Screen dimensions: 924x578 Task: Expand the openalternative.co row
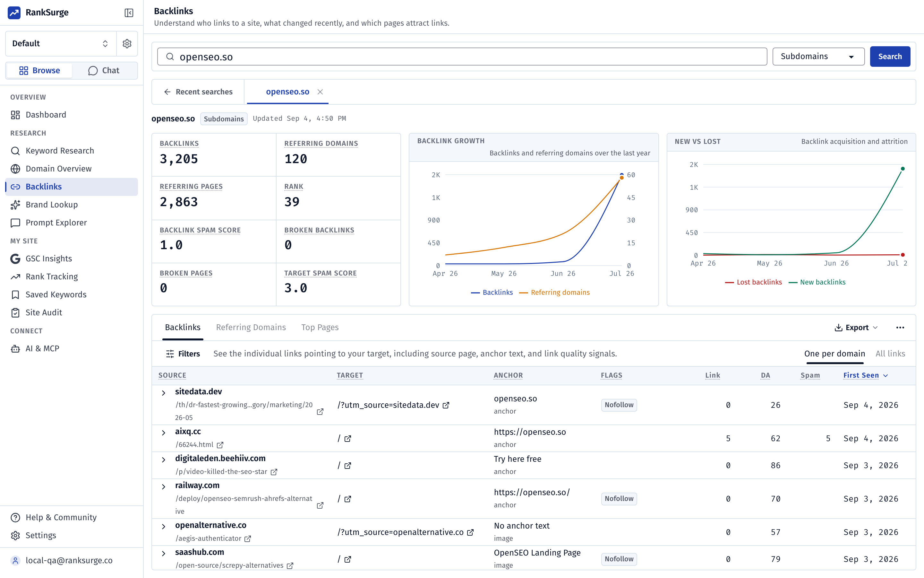pos(163,527)
